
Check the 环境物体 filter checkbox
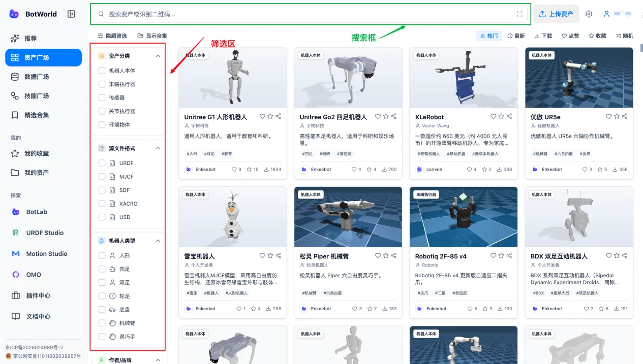tap(102, 124)
